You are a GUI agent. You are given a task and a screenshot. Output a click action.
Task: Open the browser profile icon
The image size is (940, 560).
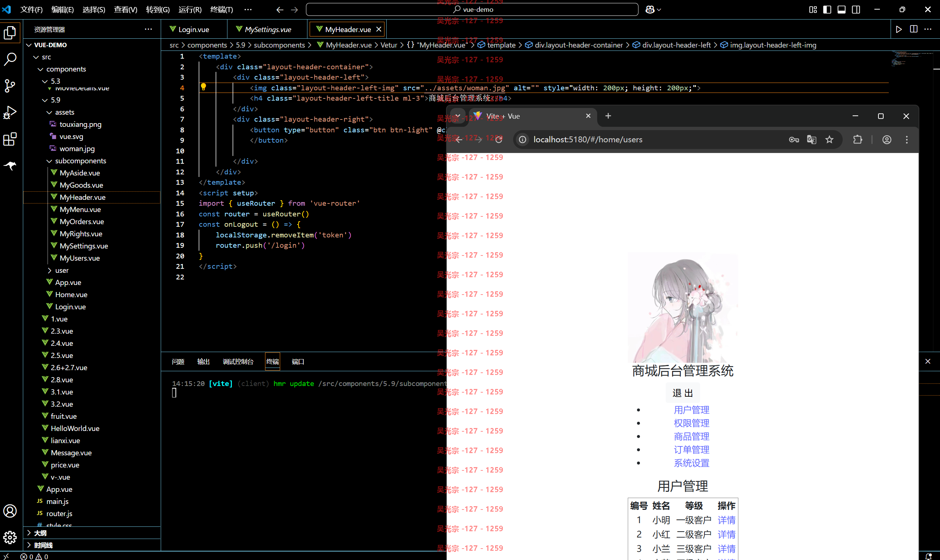click(x=887, y=140)
